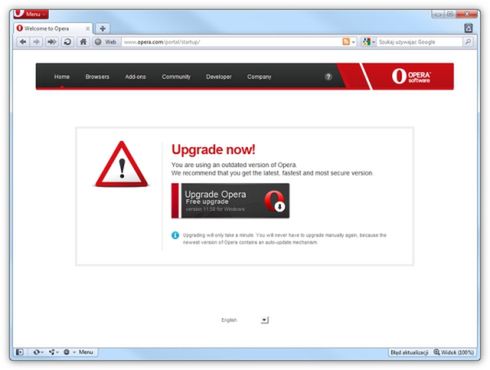Image resolution: width=490 pixels, height=370 pixels.
Task: Open the Browsers navigation item
Action: pyautogui.click(x=97, y=77)
